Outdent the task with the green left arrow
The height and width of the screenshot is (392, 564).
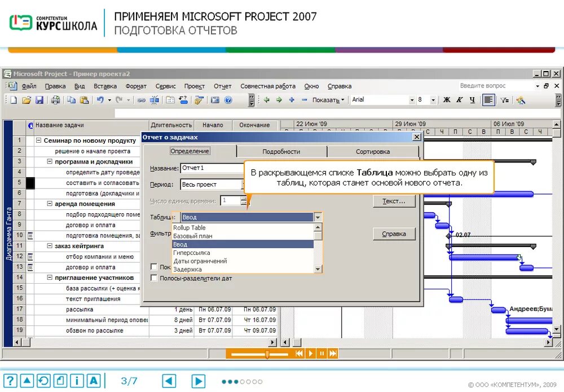coord(267,100)
